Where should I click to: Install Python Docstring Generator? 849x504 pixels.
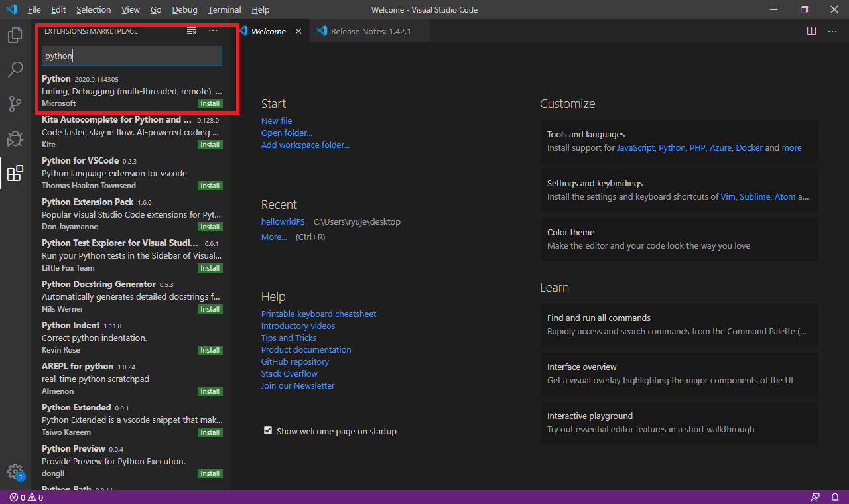(210, 309)
